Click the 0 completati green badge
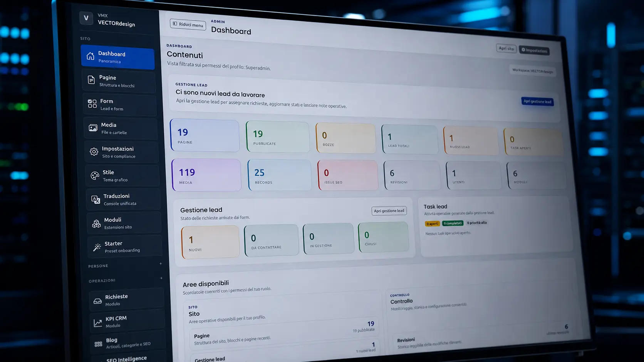Viewport: 644px width, 362px height. click(x=453, y=223)
